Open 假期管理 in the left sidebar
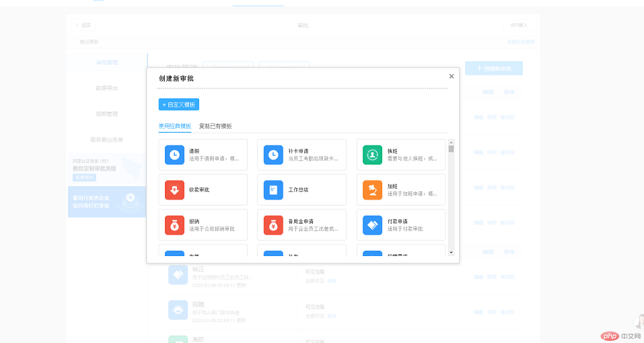The width and height of the screenshot is (644, 343). pyautogui.click(x=107, y=114)
